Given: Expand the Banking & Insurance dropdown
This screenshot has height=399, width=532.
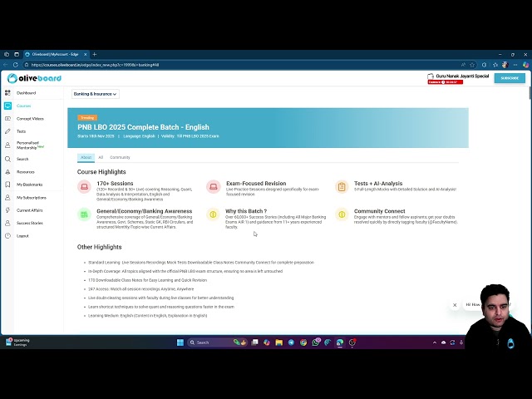Looking at the screenshot, I should [x=96, y=94].
